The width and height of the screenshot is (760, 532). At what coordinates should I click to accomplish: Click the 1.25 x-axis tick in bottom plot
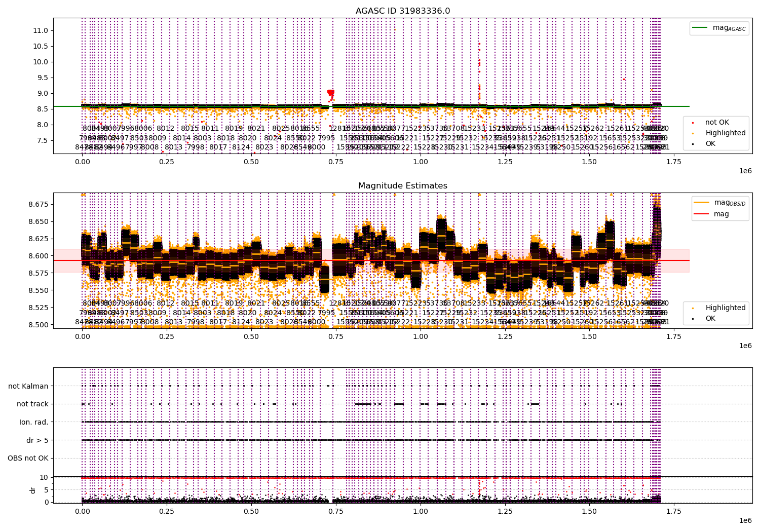point(505,511)
